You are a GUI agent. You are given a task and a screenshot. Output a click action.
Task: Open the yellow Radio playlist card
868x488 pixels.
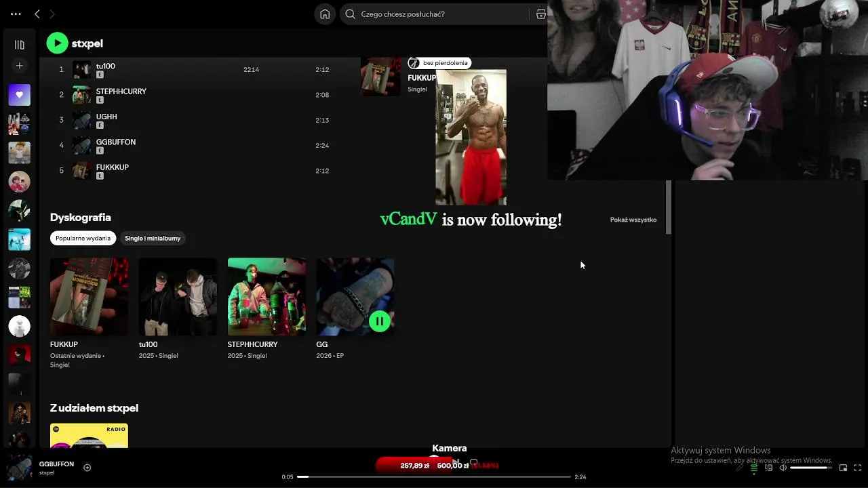point(89,436)
